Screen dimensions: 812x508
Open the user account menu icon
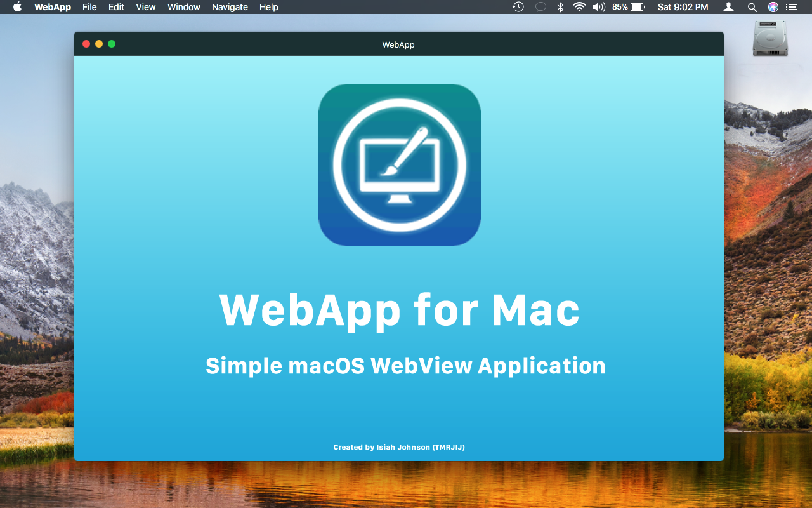[729, 7]
